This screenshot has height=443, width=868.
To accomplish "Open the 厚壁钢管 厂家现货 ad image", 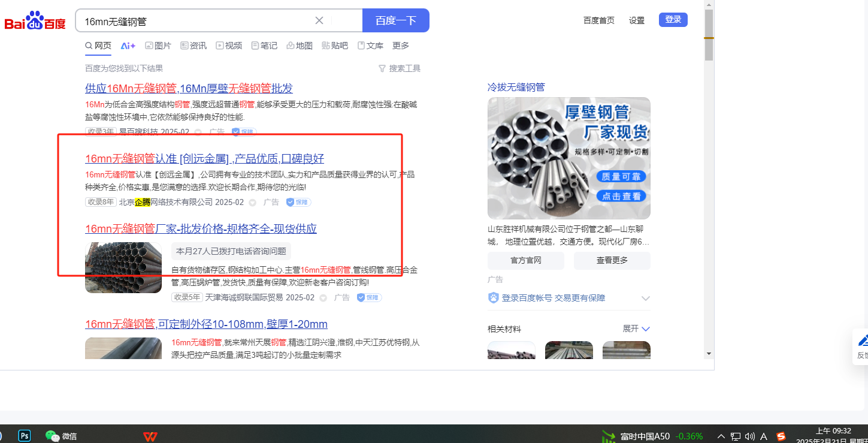I will click(x=569, y=158).
